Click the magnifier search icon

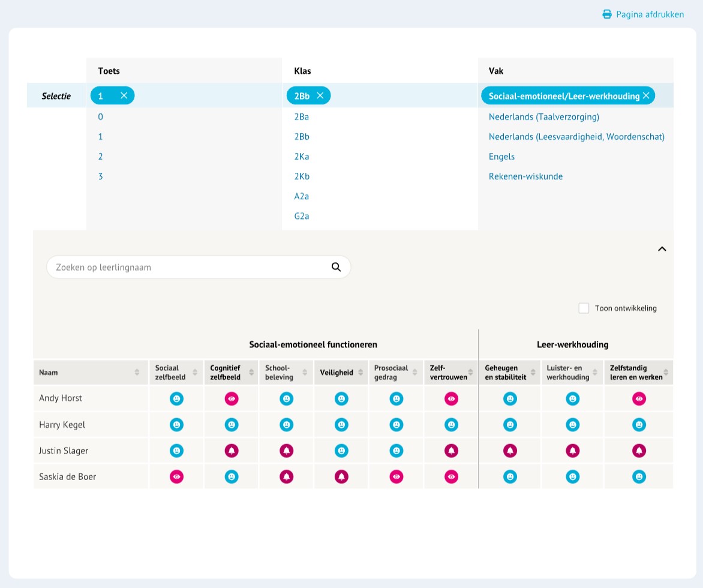pos(336,267)
